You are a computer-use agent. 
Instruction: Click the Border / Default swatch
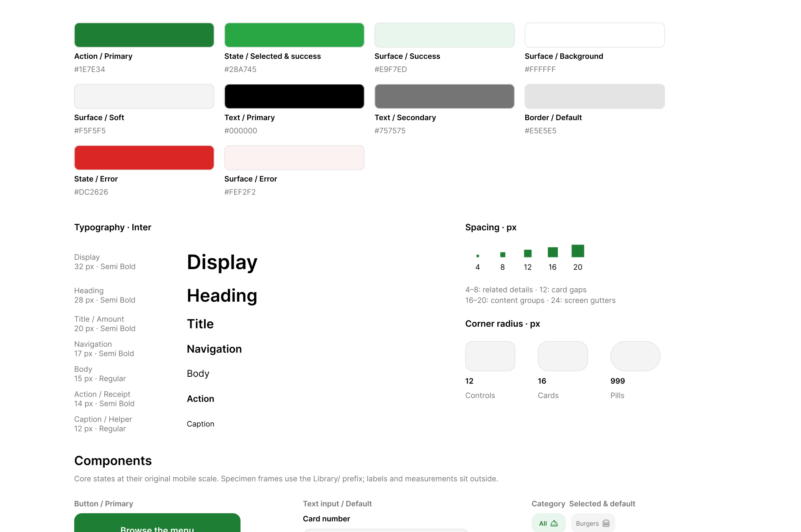[x=594, y=96]
